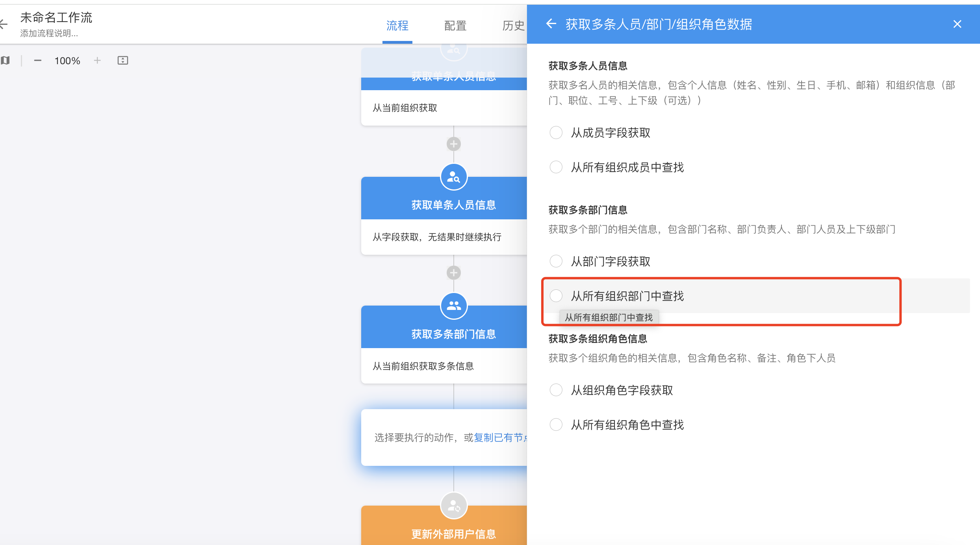Close the data retrieval side panel
Screen dimensions: 980x545
click(x=957, y=24)
